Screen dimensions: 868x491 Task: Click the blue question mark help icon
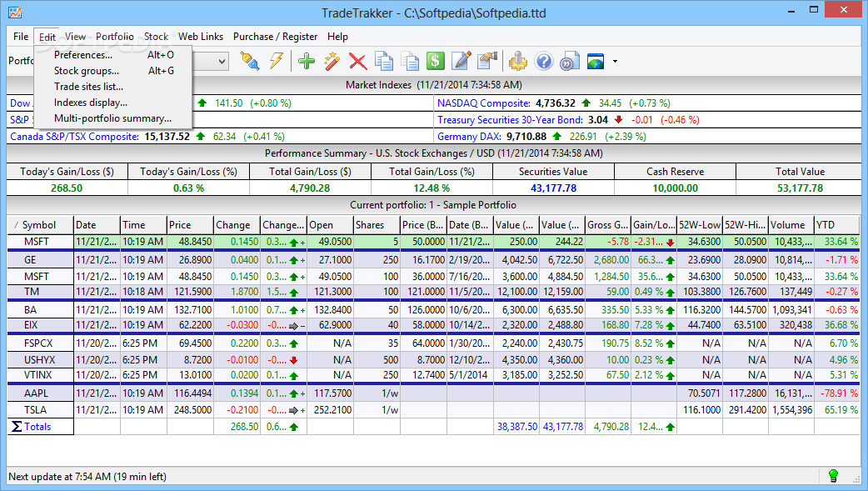(544, 61)
